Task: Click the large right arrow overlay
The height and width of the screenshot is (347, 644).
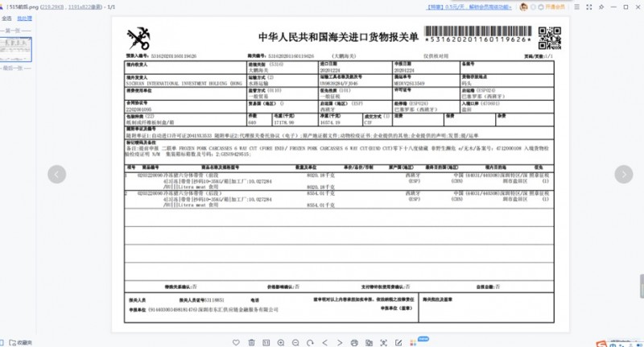Action: [623, 174]
